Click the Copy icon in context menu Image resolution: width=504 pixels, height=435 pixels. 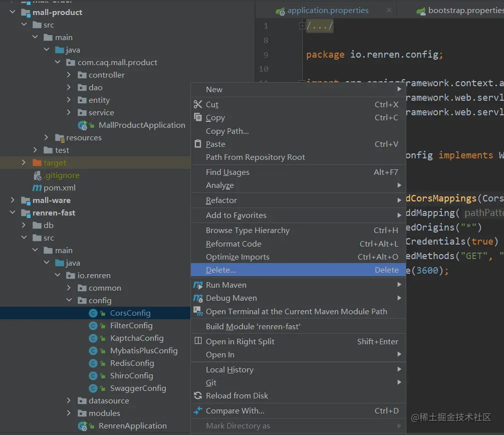click(198, 117)
